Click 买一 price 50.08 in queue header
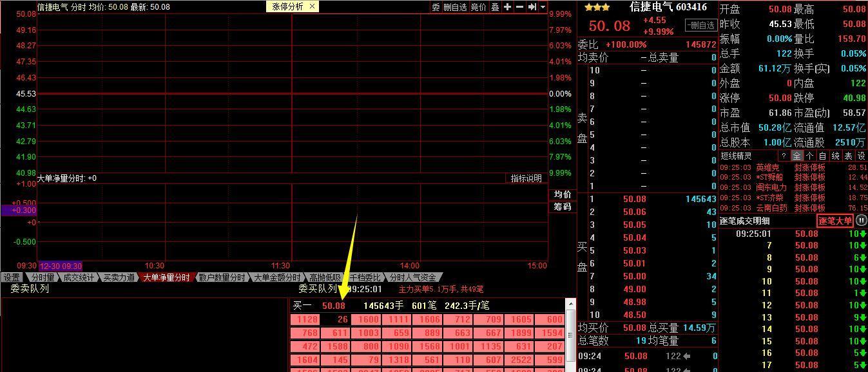 [334, 306]
